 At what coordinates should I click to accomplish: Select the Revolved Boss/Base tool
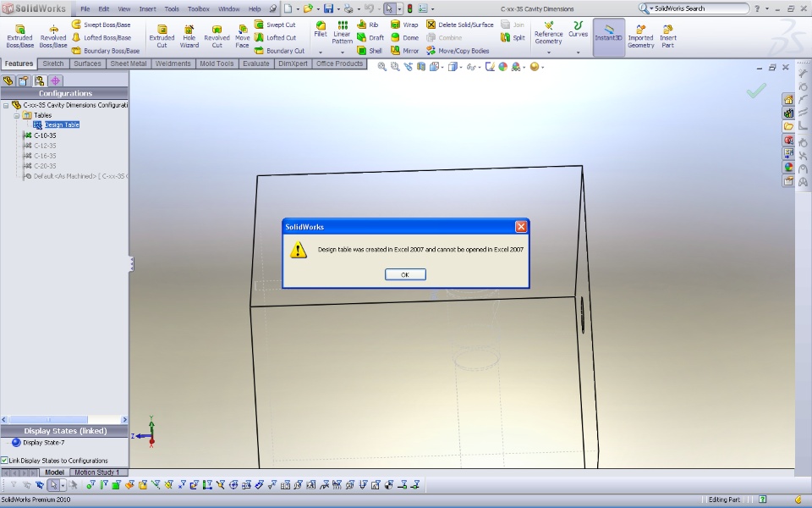53,36
